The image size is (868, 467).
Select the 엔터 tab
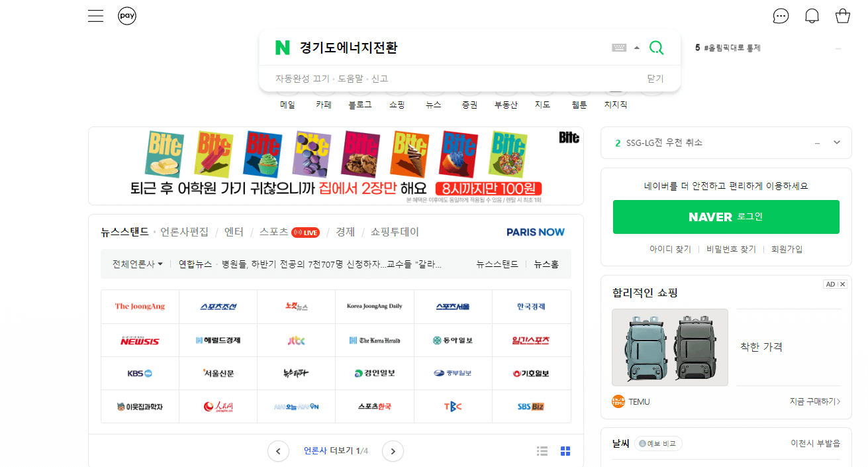pyautogui.click(x=234, y=232)
